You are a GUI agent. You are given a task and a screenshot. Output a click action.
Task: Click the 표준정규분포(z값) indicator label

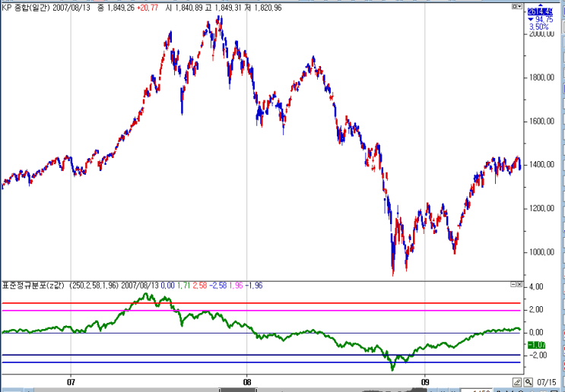click(33, 286)
